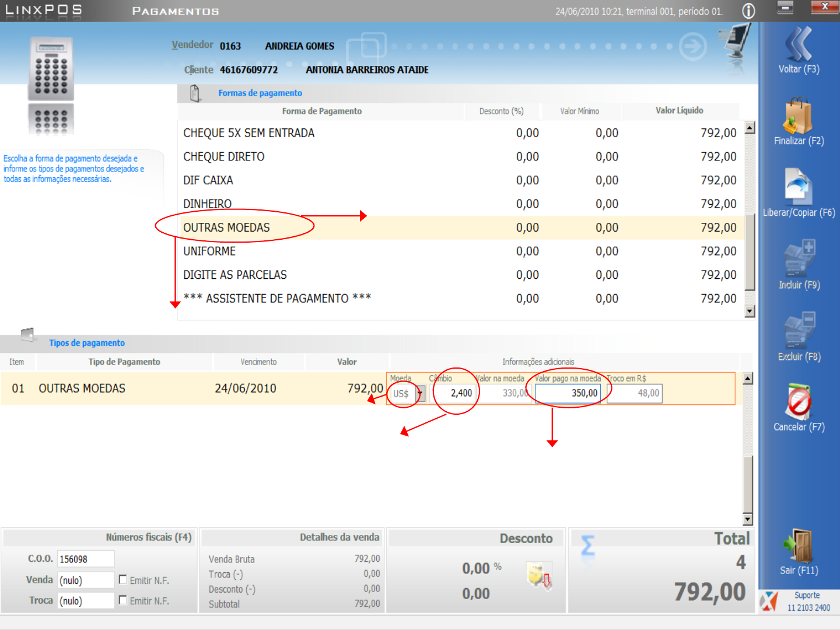Finish sale with Finalizar (F2)

[x=799, y=121]
